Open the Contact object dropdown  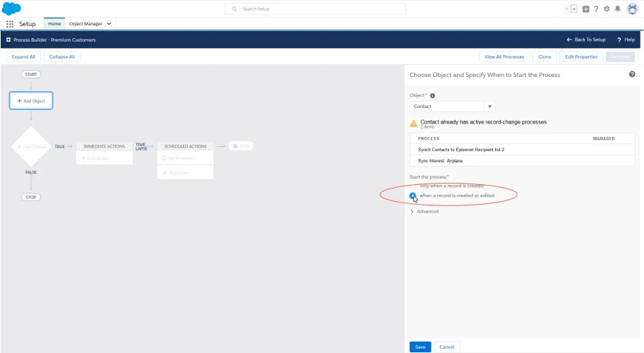[452, 107]
